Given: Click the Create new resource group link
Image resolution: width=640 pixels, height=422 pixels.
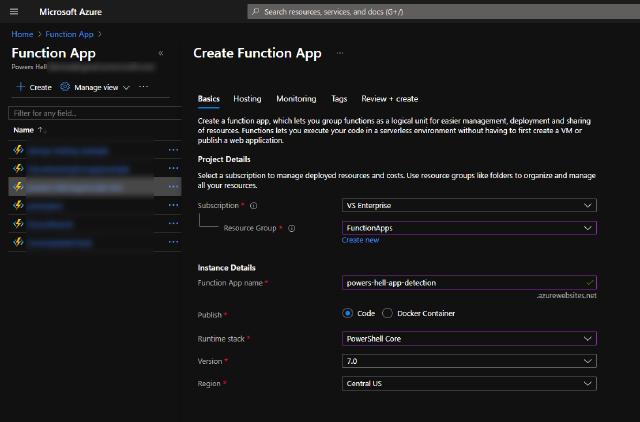Looking at the screenshot, I should point(361,240).
